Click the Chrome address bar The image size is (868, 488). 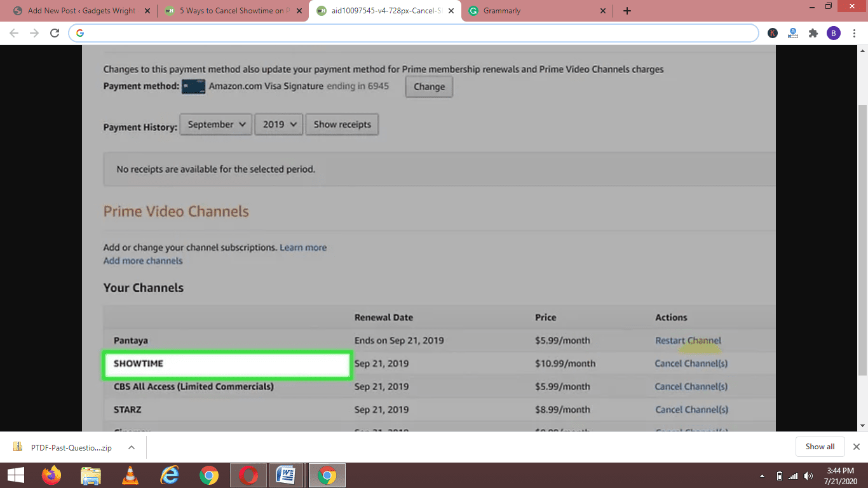[x=413, y=33]
